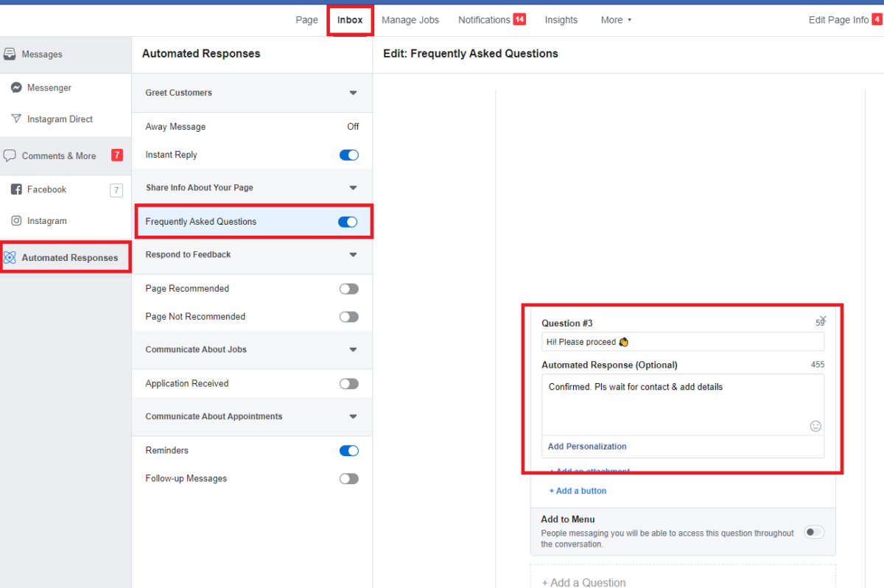The image size is (884, 588).
Task: Select the Facebook icon in the sidebar
Action: click(x=16, y=189)
